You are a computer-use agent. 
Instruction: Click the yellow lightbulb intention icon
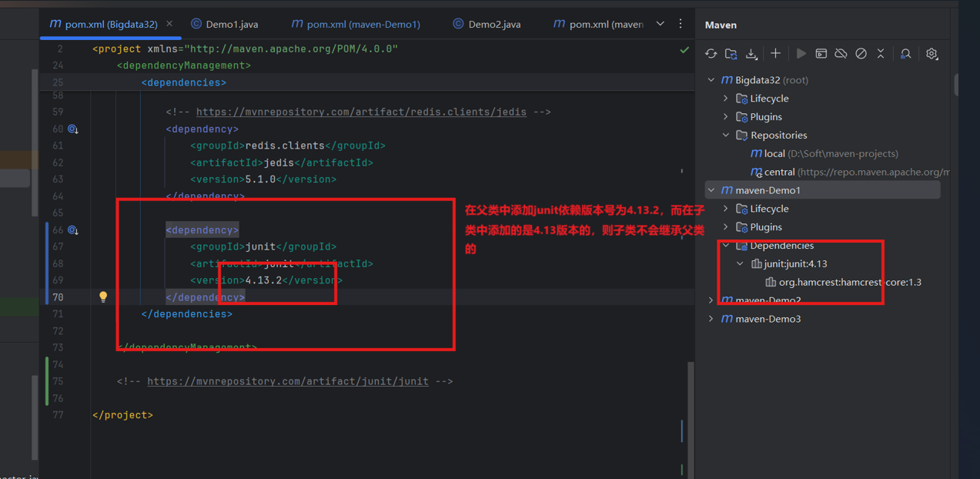pyautogui.click(x=102, y=297)
